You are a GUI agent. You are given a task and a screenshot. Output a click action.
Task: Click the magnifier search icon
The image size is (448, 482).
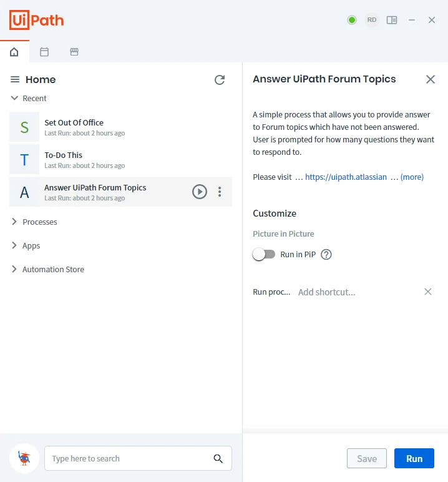[218, 459]
